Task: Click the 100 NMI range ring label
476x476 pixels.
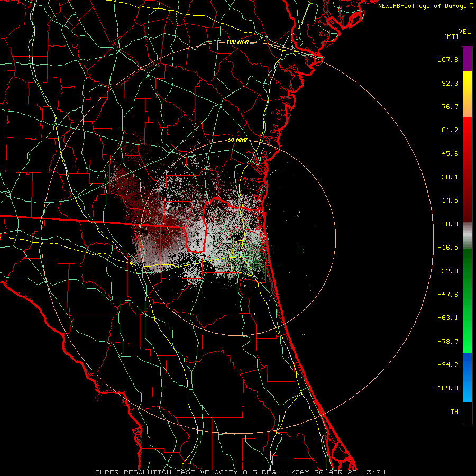Action: coord(237,42)
